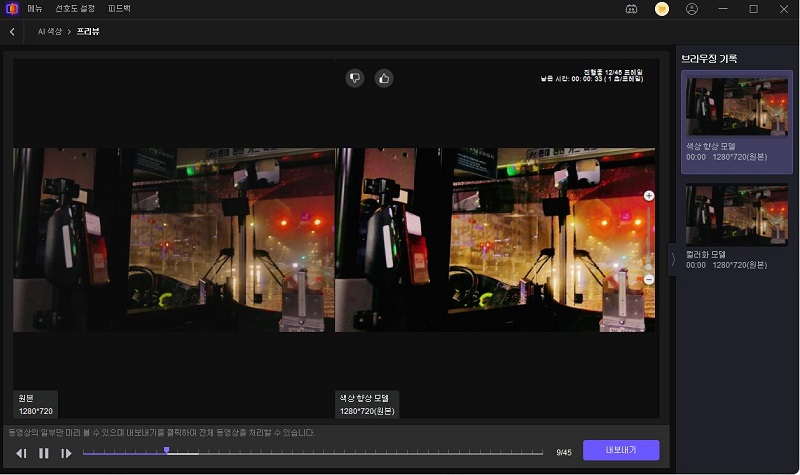The height and width of the screenshot is (475, 800).
Task: Click the thumbs up feedback icon
Action: coord(383,78)
